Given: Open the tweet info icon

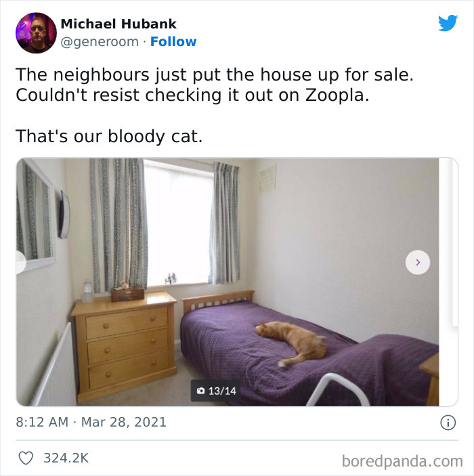Looking at the screenshot, I should pyautogui.click(x=448, y=423).
